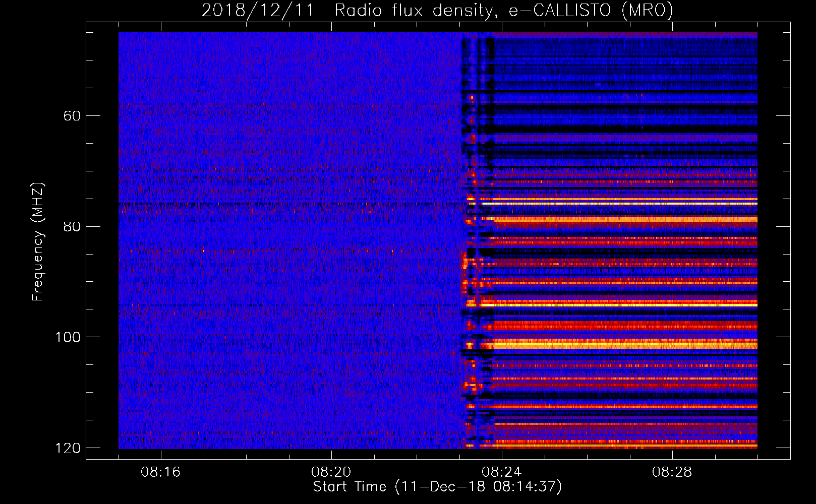Click the 120 frequency tick label
This screenshot has width=816, height=504.
pos(68,448)
